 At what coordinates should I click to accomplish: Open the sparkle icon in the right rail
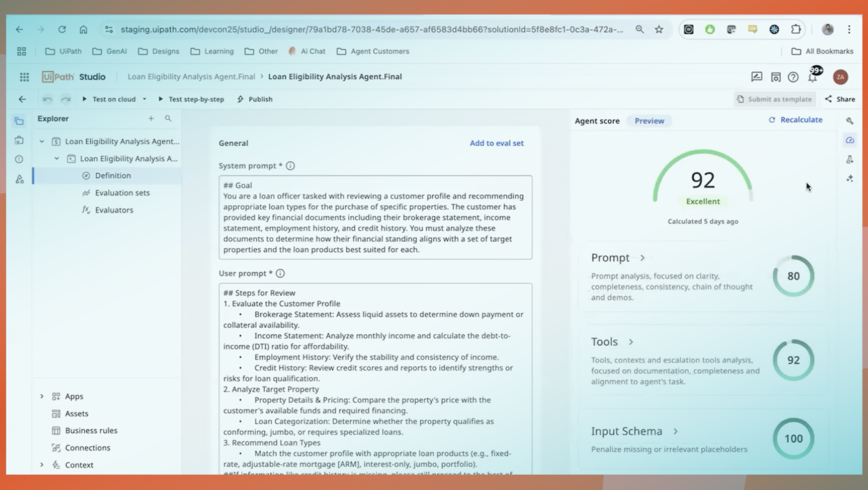850,179
